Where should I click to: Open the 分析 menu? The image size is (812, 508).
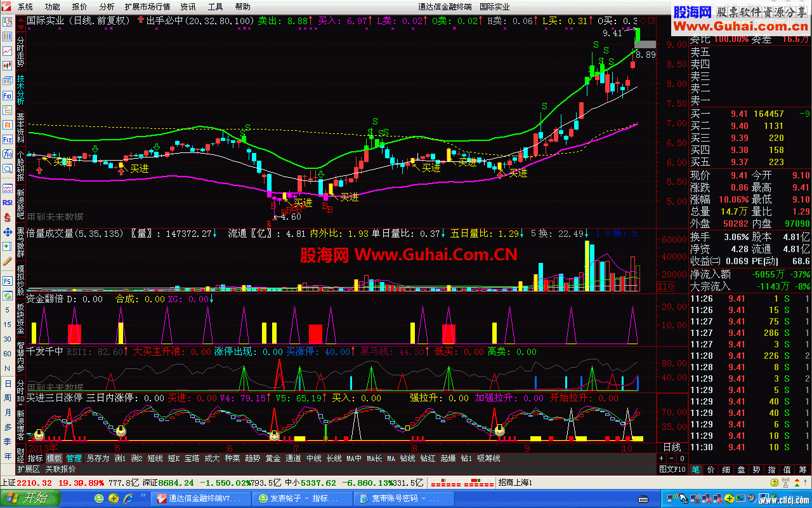(x=107, y=7)
